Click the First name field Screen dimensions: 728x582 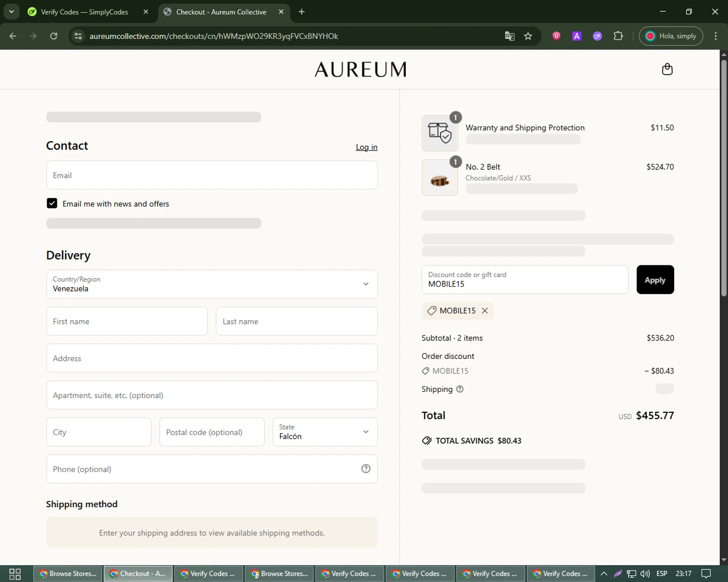pyautogui.click(x=127, y=321)
